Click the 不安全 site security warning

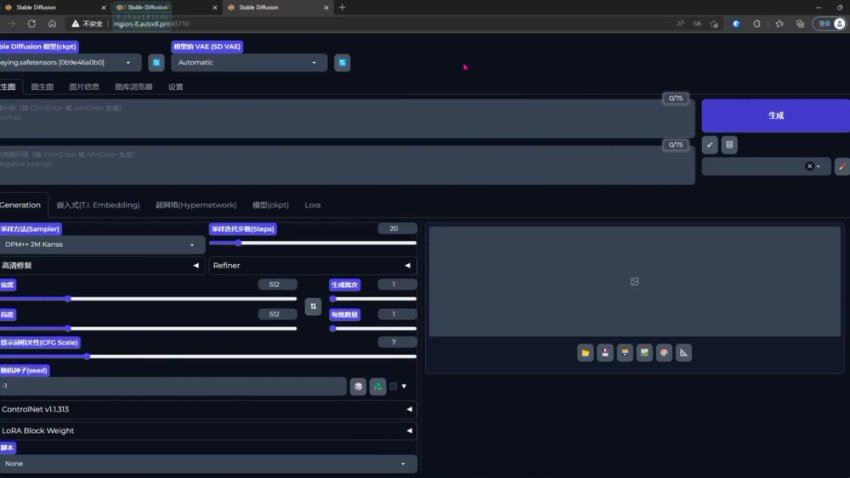click(x=87, y=24)
